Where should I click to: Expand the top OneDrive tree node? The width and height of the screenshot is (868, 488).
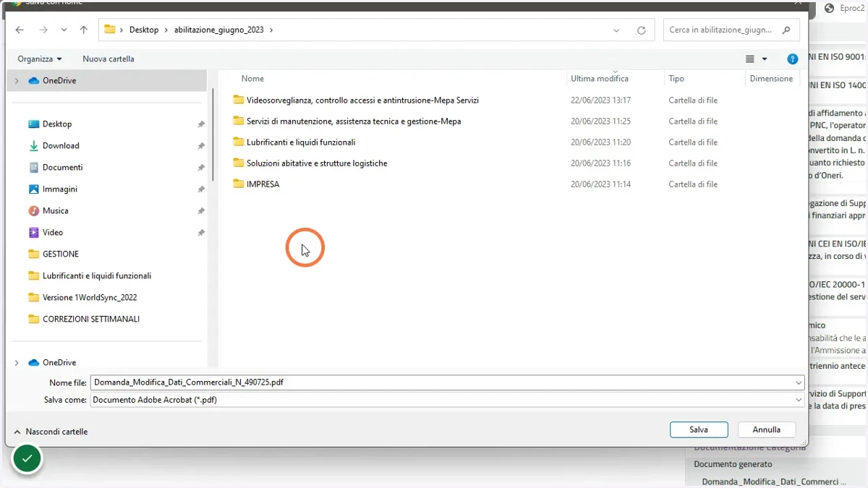pyautogui.click(x=17, y=81)
